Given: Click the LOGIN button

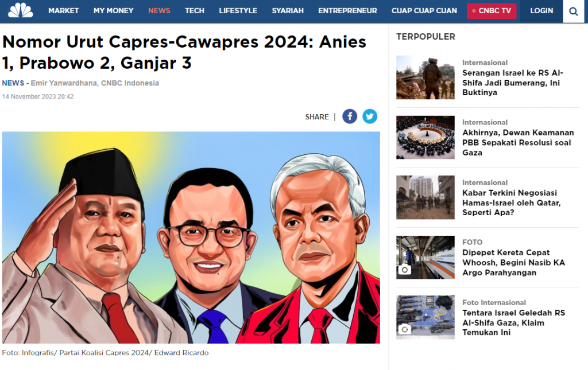Looking at the screenshot, I should (541, 11).
